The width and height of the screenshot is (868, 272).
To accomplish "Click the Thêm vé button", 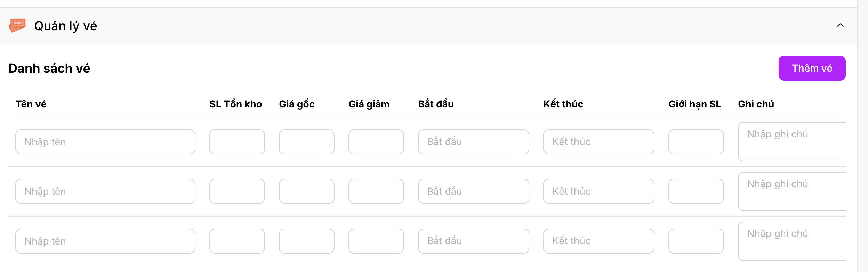I will click(812, 68).
